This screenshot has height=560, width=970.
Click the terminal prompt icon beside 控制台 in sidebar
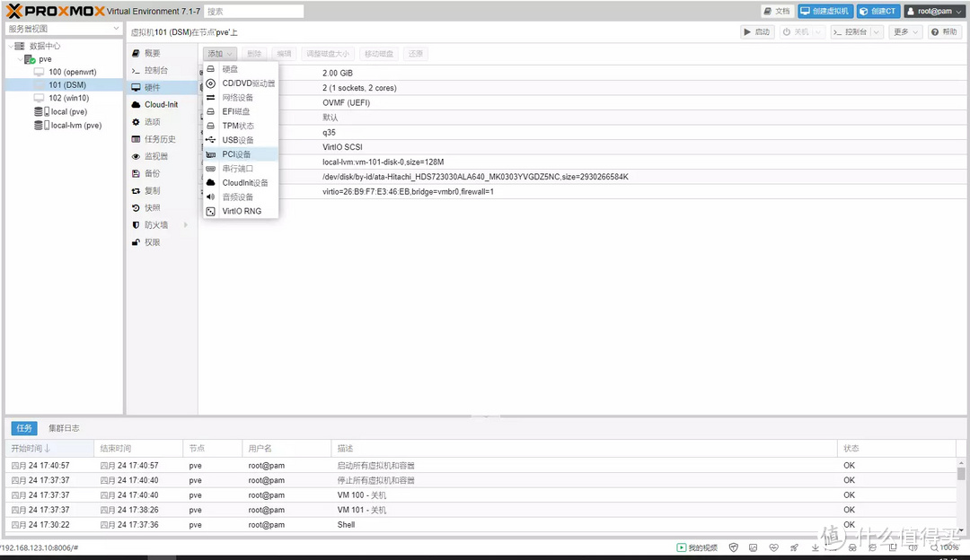coord(136,71)
